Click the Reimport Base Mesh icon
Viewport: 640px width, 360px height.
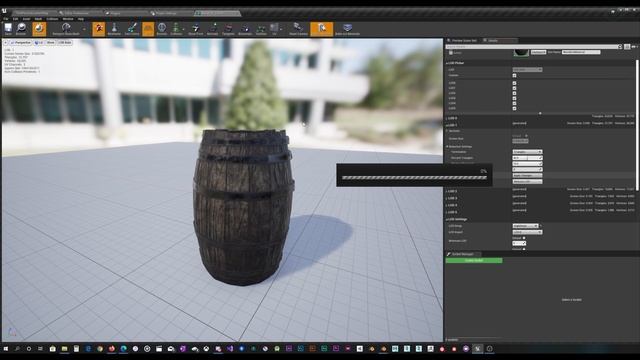[66, 29]
